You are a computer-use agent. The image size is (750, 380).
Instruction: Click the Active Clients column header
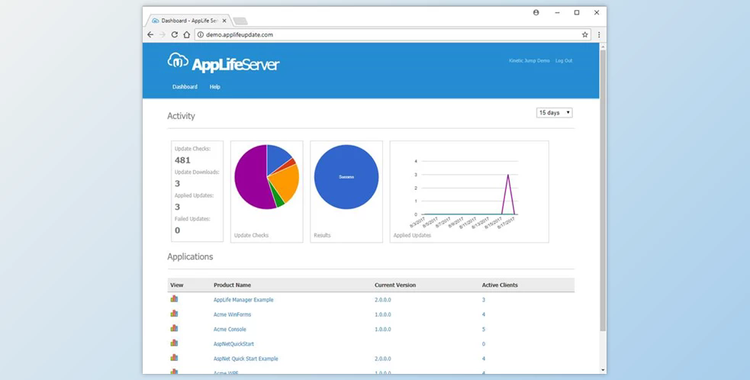pos(500,285)
